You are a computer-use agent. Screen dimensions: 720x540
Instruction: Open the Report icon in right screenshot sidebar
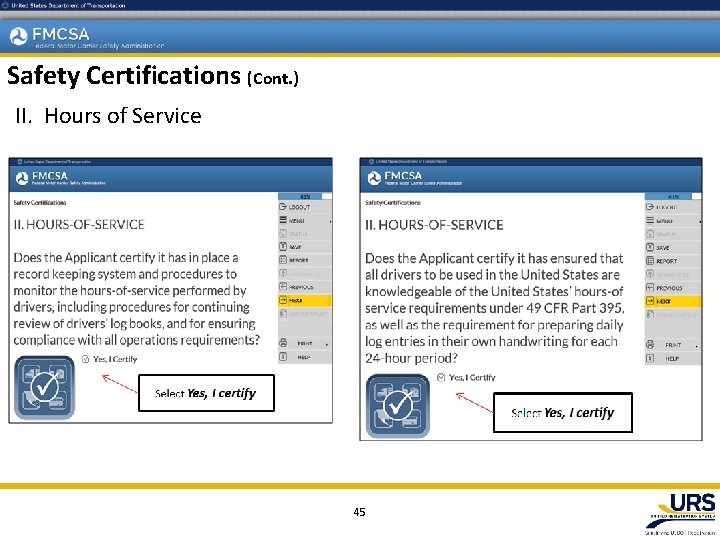[x=650, y=261]
